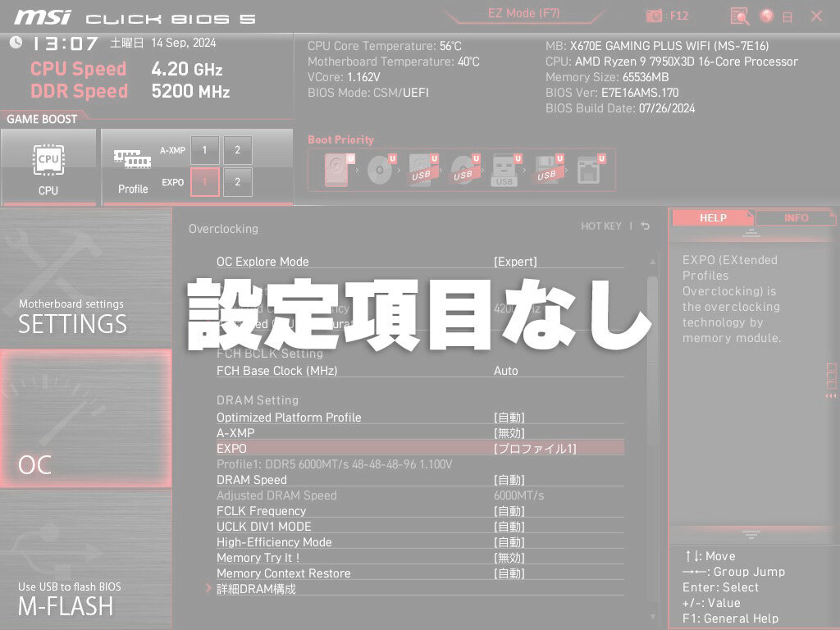Select USB key boot device icon
This screenshot has height=630, width=840.
click(x=505, y=170)
